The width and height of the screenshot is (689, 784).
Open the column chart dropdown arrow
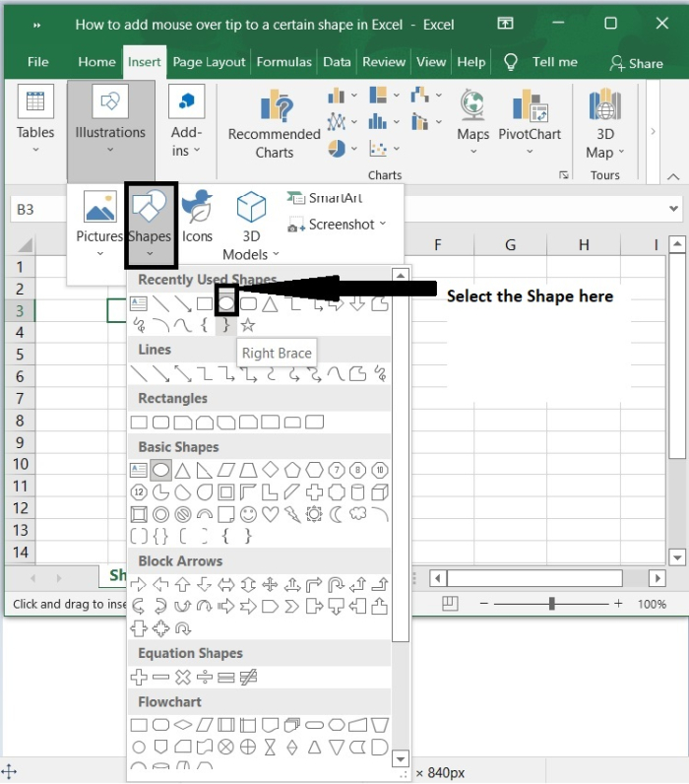354,95
